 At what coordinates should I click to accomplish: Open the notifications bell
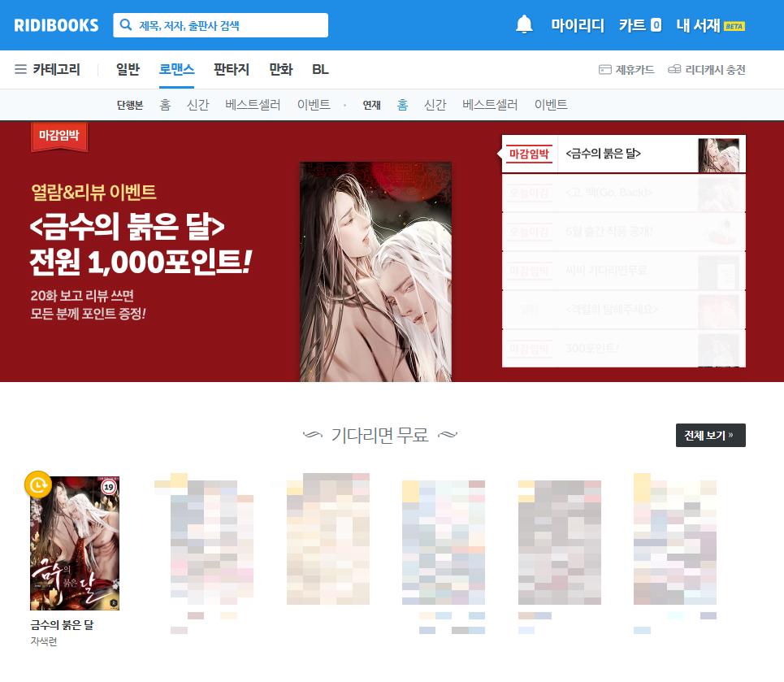pyautogui.click(x=524, y=24)
